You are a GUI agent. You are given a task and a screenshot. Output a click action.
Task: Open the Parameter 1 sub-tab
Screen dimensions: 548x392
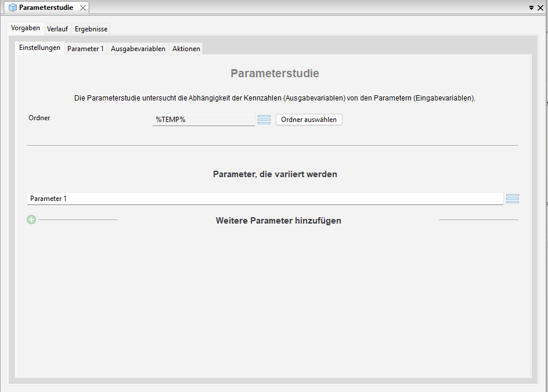tap(85, 49)
